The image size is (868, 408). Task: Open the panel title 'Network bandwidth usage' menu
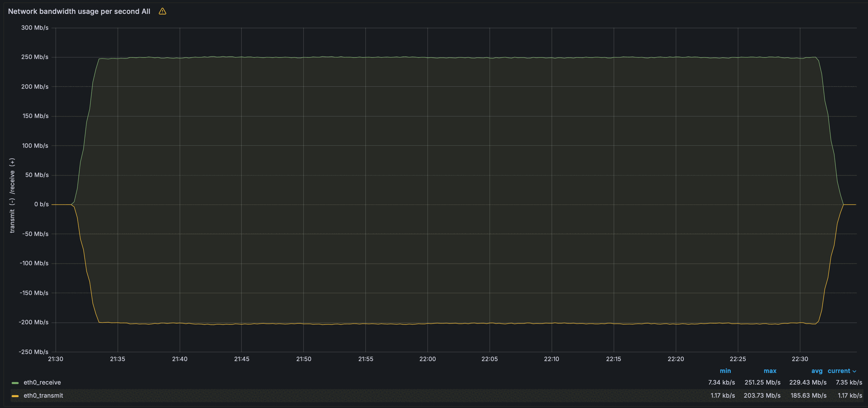79,11
